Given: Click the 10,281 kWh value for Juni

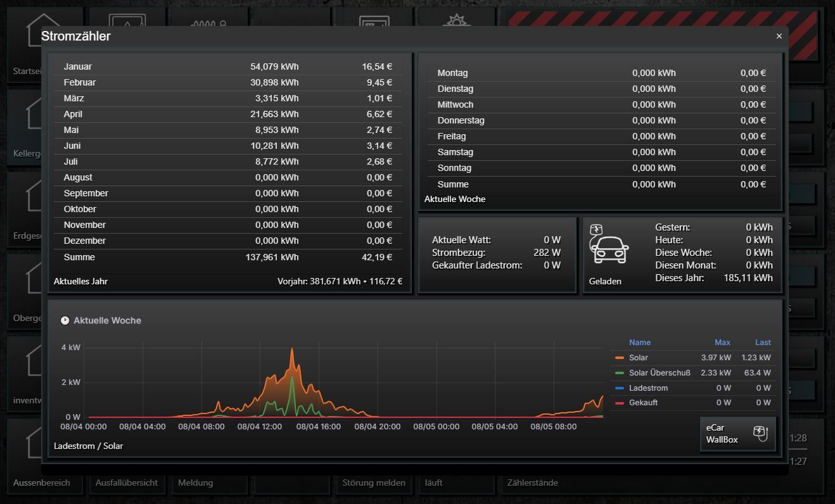Looking at the screenshot, I should (274, 146).
